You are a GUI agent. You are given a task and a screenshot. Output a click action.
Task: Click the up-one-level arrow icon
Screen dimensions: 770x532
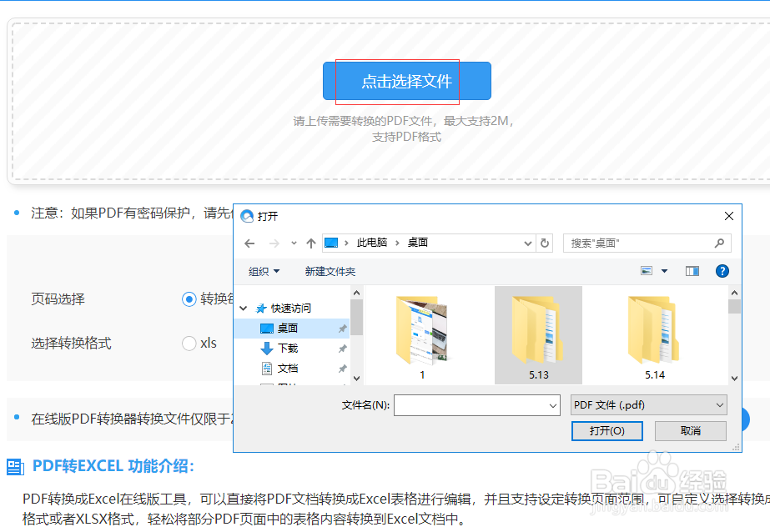[x=310, y=243]
